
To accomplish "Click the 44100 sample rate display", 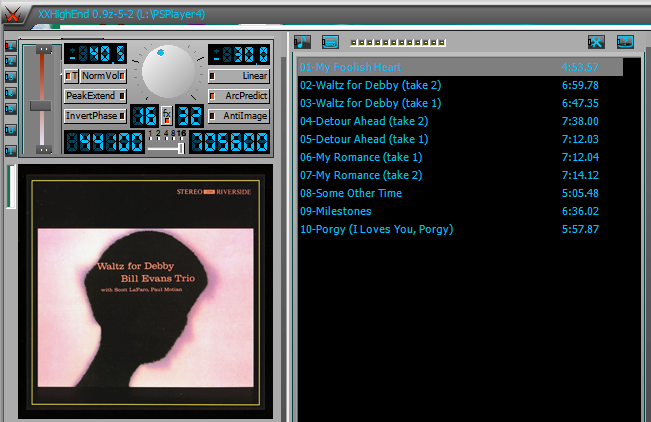I will (x=104, y=142).
